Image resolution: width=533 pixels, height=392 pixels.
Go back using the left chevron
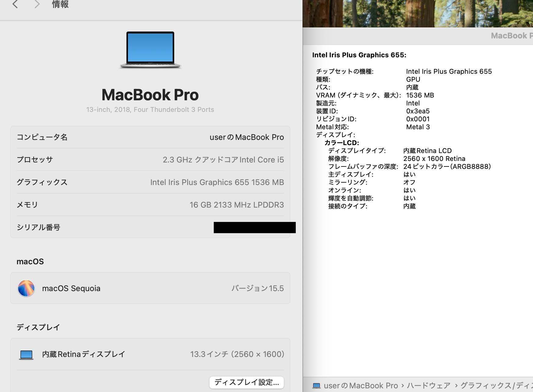15,4
